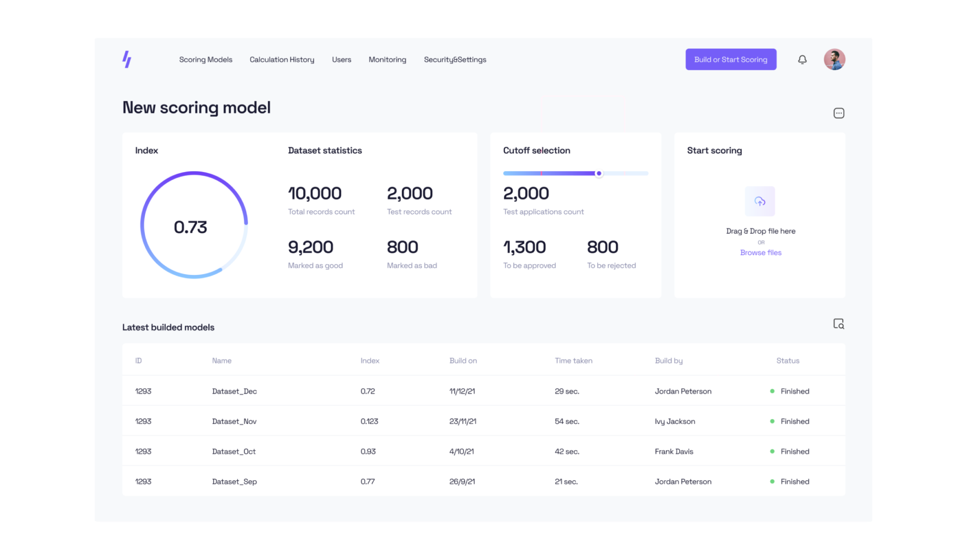Click the circular index gauge showing 0.73

click(194, 225)
